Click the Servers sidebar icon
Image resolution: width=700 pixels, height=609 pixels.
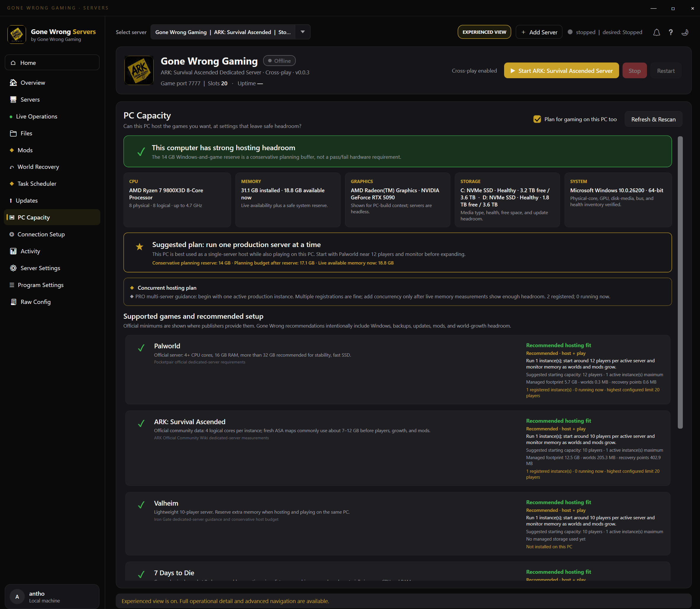[13, 100]
